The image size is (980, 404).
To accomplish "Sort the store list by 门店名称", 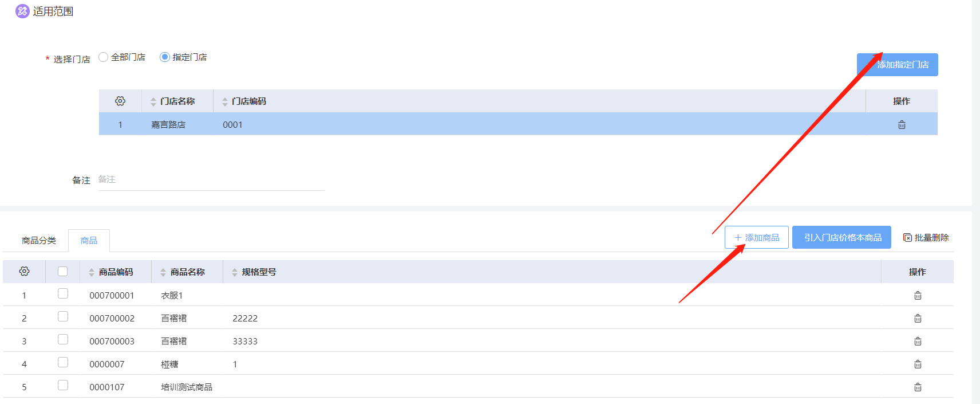I will [x=153, y=101].
